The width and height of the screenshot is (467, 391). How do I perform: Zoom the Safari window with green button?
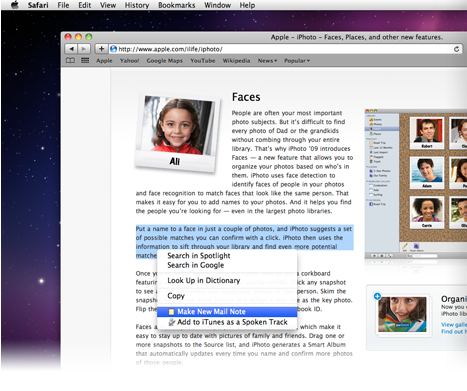[x=88, y=37]
